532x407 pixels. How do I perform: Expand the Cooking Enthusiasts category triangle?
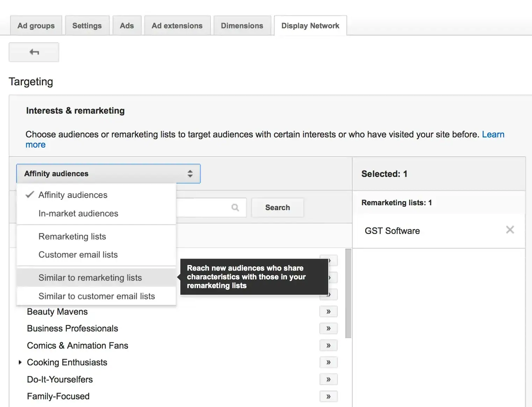coord(20,362)
